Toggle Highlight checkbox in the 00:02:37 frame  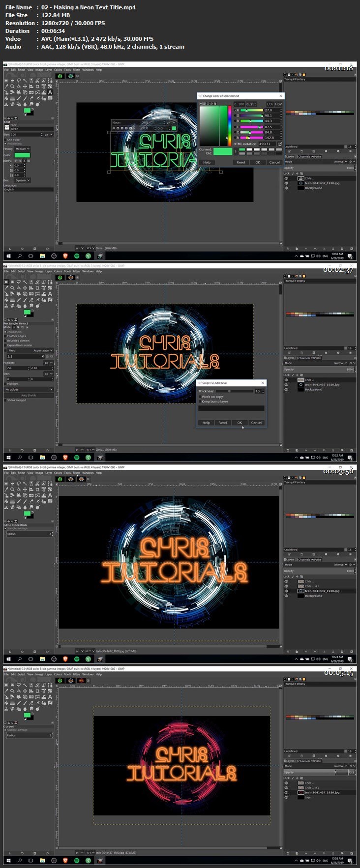point(5,384)
